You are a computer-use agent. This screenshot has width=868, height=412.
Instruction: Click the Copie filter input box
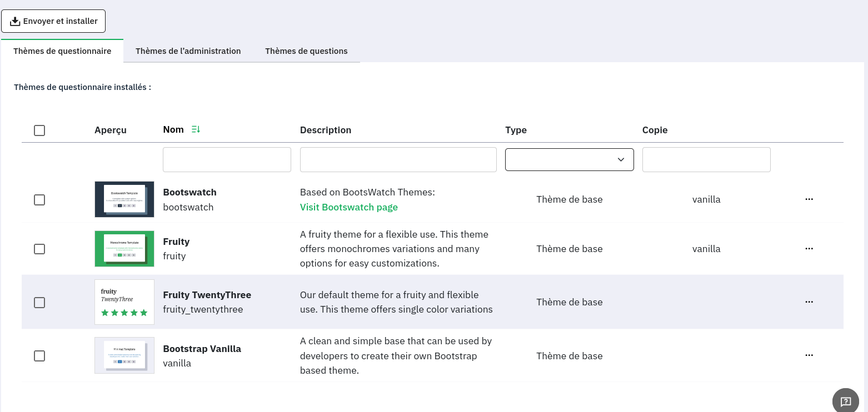pos(706,159)
